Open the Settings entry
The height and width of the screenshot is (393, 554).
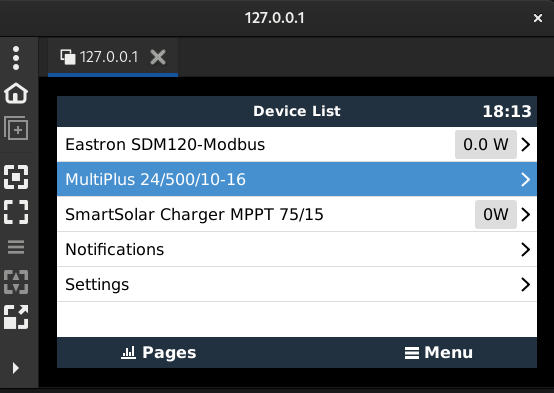(x=297, y=285)
